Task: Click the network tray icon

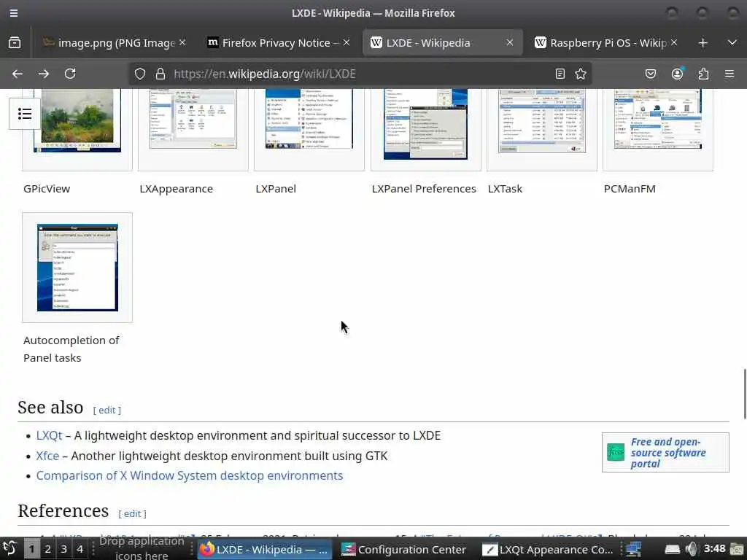Action: click(634, 549)
